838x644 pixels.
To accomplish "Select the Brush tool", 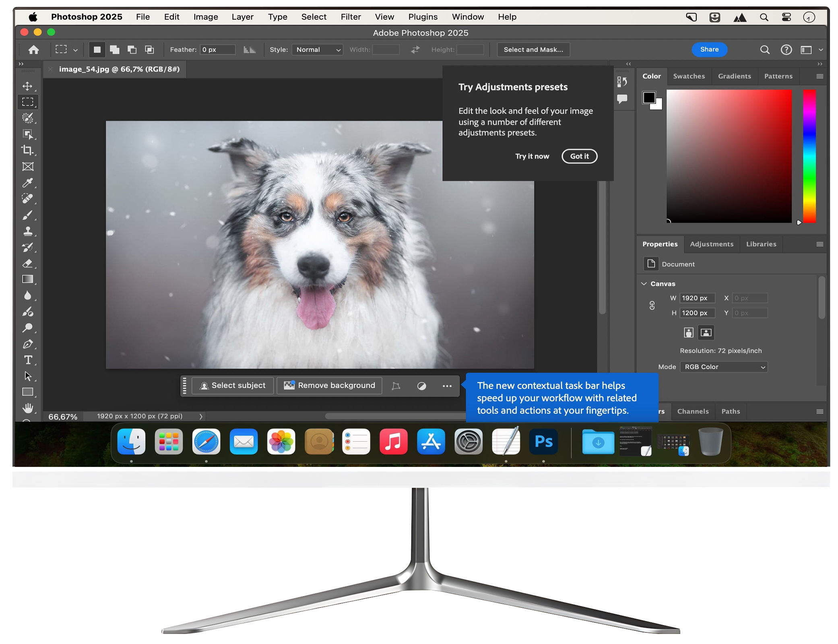I will pos(27,215).
